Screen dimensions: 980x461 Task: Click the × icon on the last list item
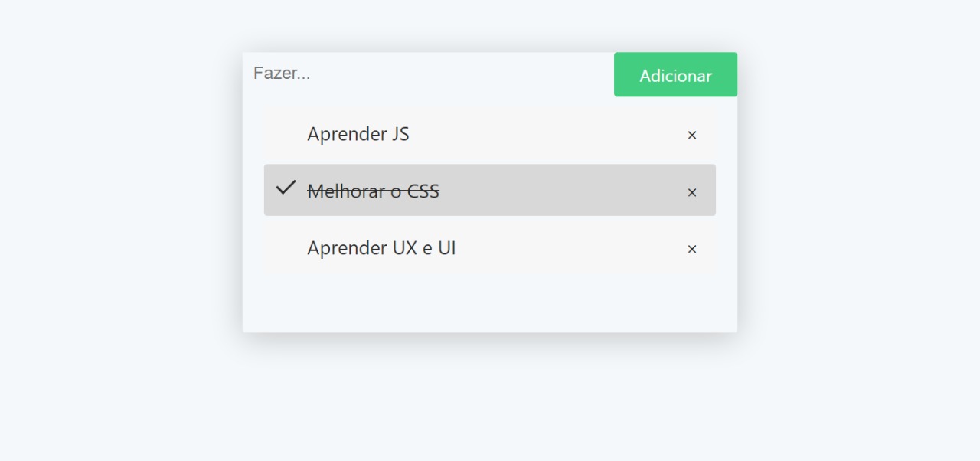click(692, 250)
